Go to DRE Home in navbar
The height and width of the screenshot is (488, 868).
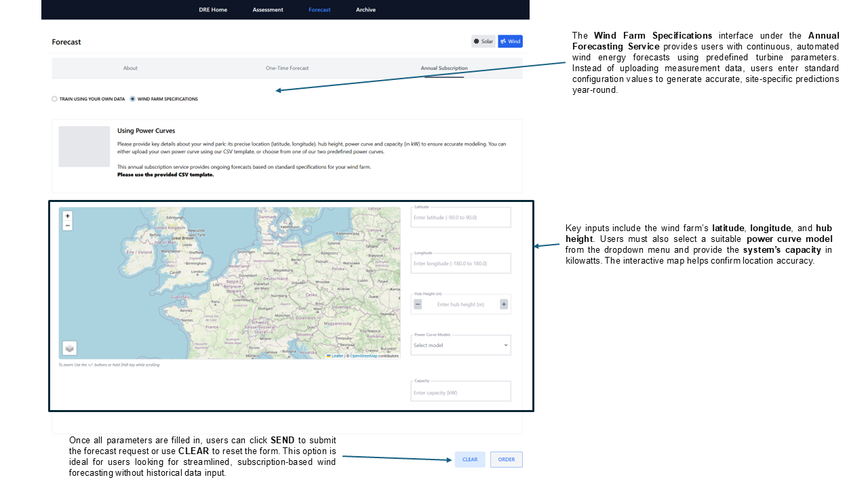[x=213, y=9]
